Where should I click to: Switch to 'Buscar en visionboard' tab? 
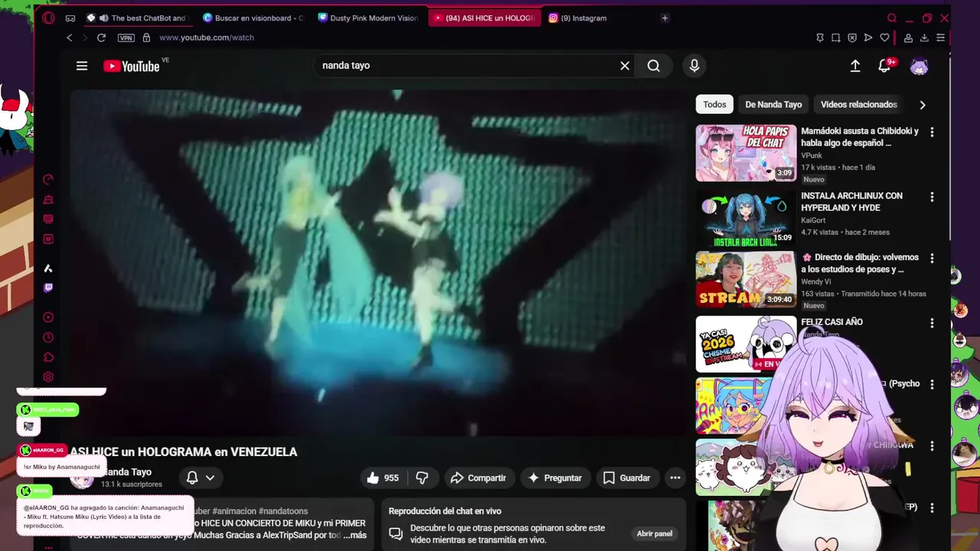click(253, 18)
